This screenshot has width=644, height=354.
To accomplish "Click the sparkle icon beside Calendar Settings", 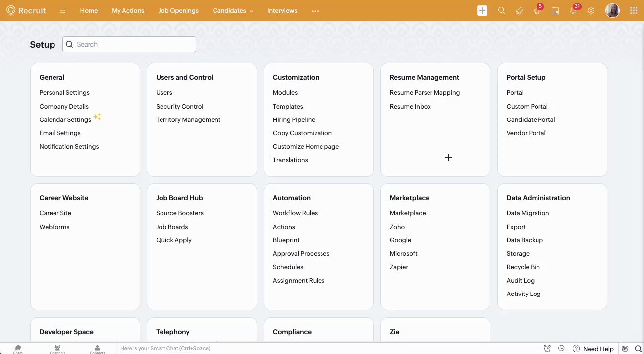I will 97,117.
